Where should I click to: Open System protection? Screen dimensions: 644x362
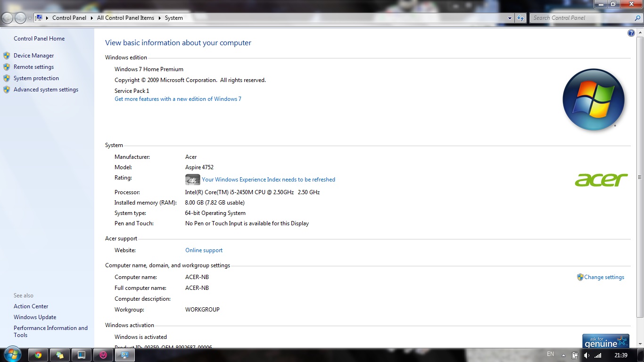36,78
